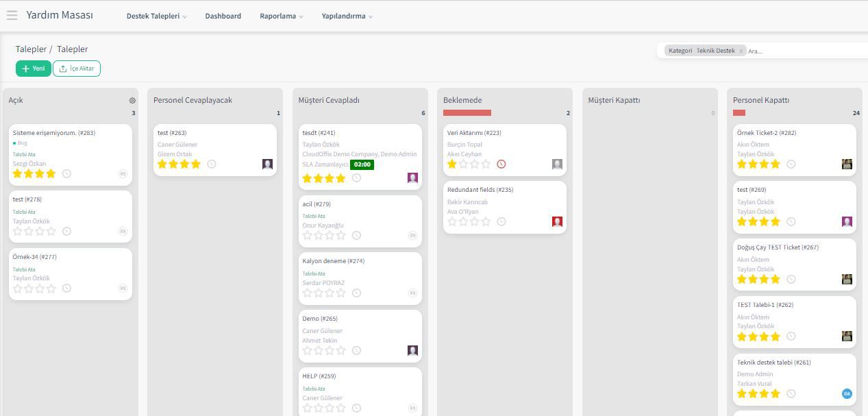Click clock icon on test (#278) card
The width and height of the screenshot is (868, 416).
point(66,232)
